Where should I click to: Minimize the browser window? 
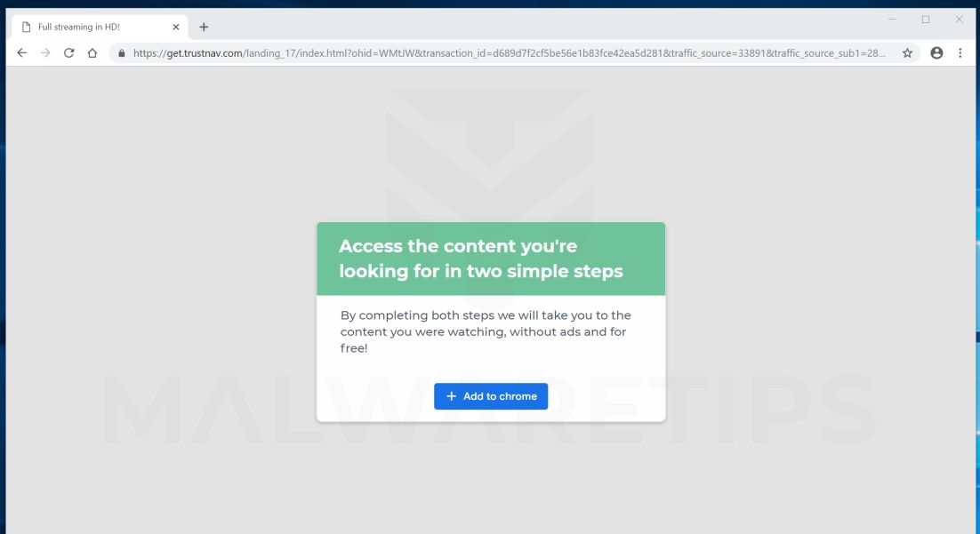tap(892, 20)
